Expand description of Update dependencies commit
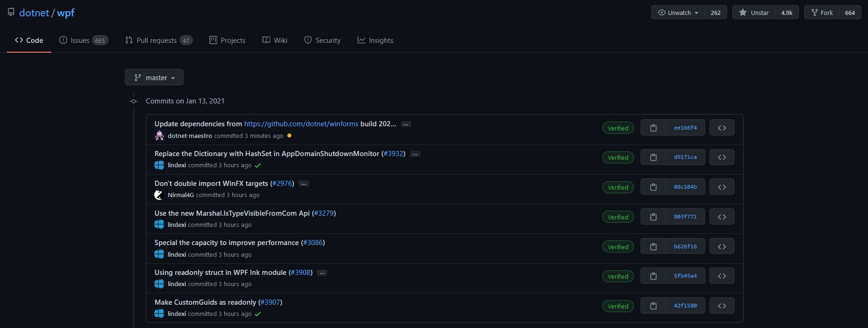Screen dimensions: 868x328 (406, 124)
